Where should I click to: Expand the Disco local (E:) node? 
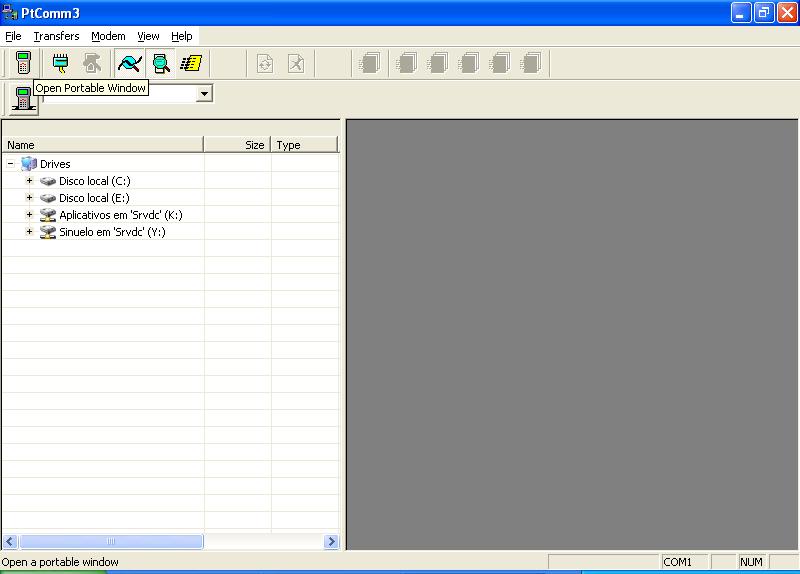(30, 197)
